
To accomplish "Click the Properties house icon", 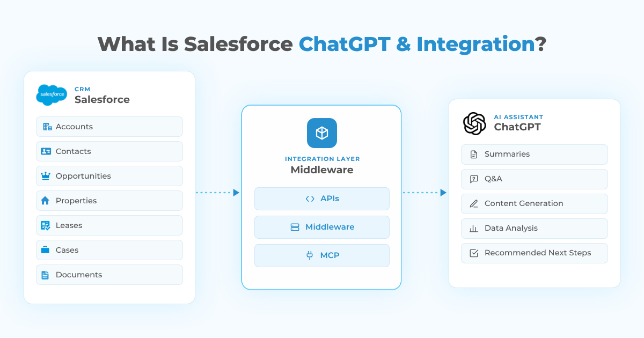I will (x=46, y=201).
